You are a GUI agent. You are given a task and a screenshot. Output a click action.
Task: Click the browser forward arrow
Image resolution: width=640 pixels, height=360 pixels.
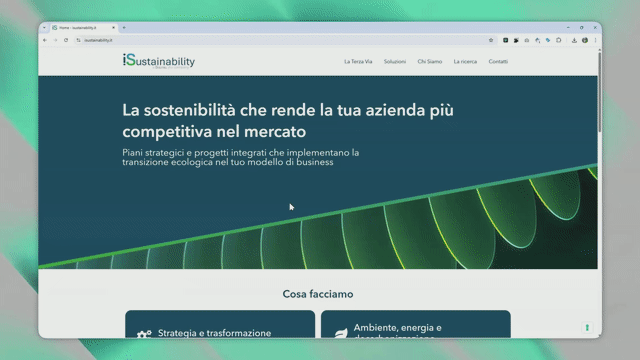[56, 40]
